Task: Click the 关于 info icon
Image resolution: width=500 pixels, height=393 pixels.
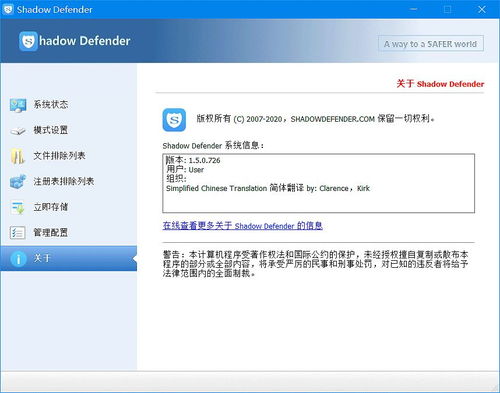Action: pyautogui.click(x=18, y=258)
